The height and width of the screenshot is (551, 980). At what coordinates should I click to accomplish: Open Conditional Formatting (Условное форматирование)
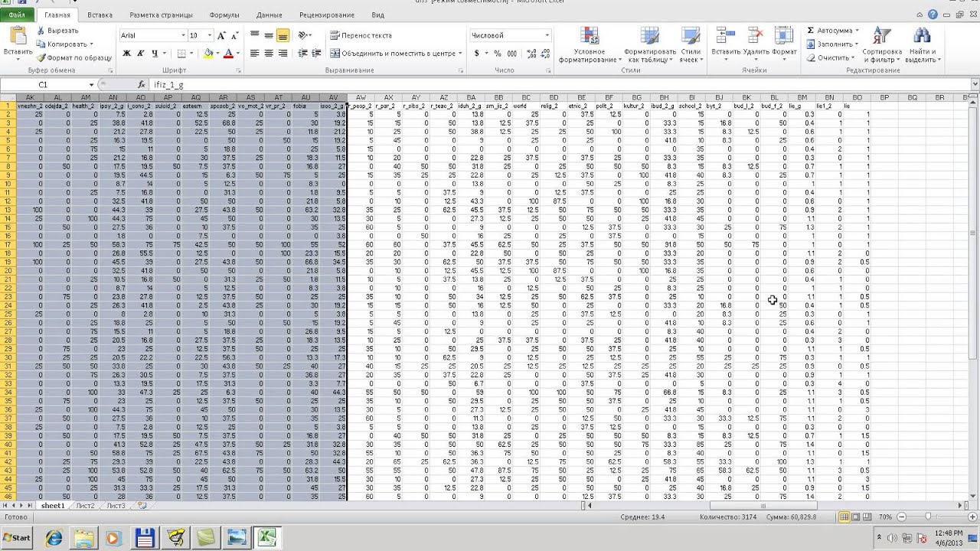tap(589, 46)
